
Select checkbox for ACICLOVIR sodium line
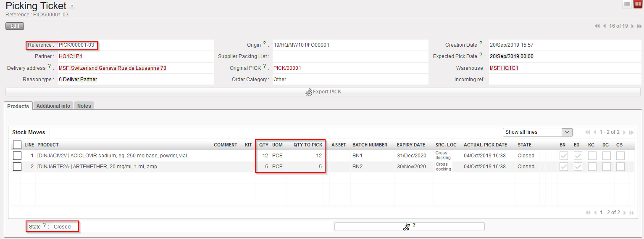[17, 156]
